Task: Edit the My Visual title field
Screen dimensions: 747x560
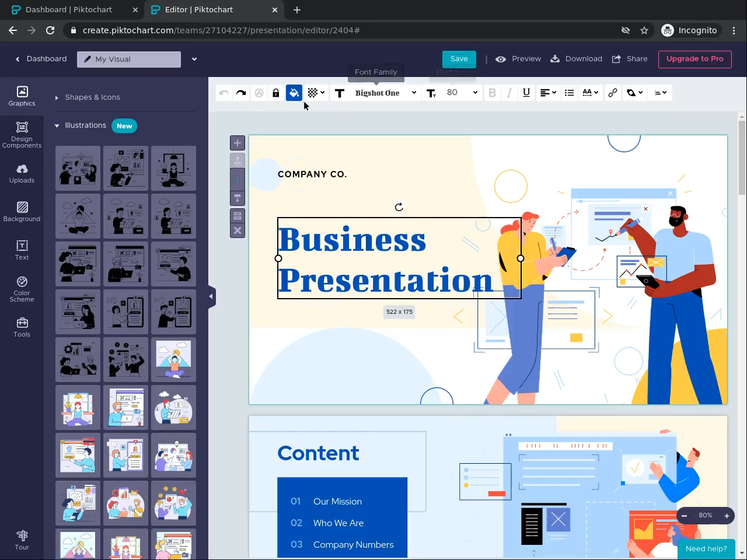Action: click(129, 60)
